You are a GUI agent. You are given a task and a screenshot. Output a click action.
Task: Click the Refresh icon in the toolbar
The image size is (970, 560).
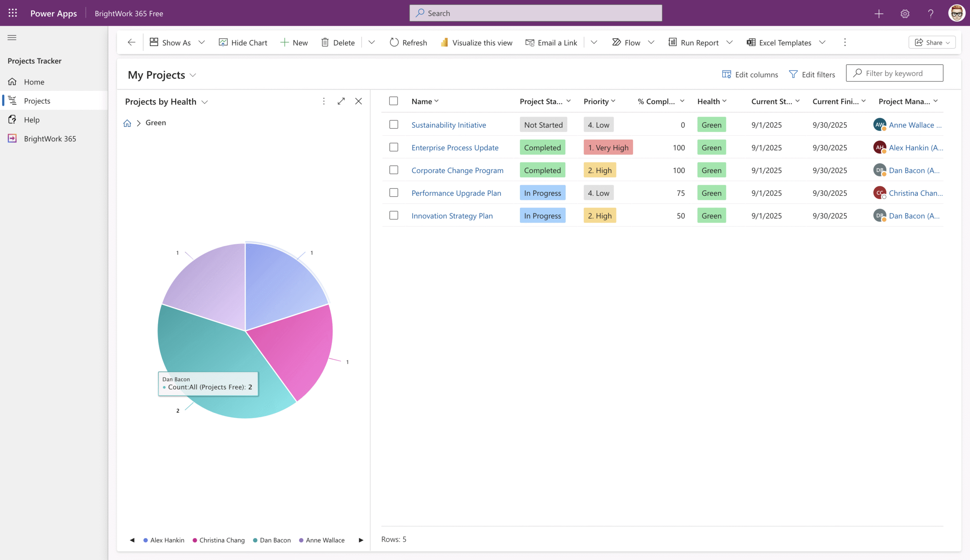pos(394,42)
